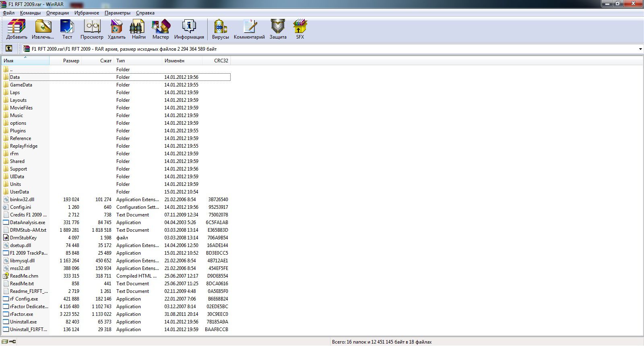Run the Тест archive test icon
The width and height of the screenshot is (644, 346).
coord(67,27)
